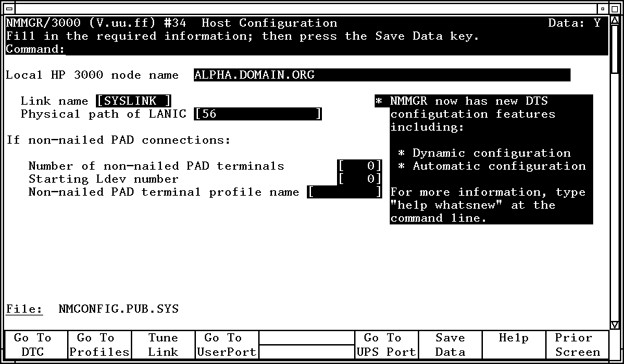The width and height of the screenshot is (624, 364).
Task: Click the scrollbar up arrow
Action: (x=614, y=20)
